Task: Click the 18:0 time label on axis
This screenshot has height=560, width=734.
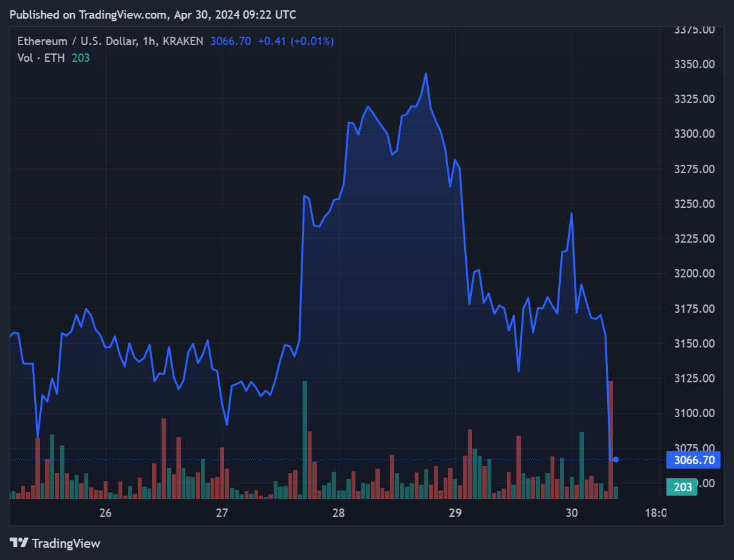Action: click(655, 513)
